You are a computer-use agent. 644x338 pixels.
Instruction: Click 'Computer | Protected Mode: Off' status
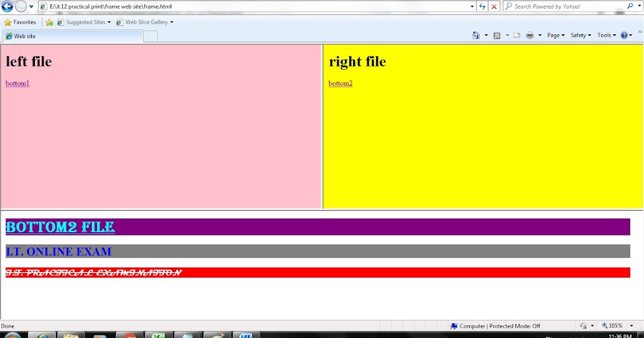(x=495, y=326)
